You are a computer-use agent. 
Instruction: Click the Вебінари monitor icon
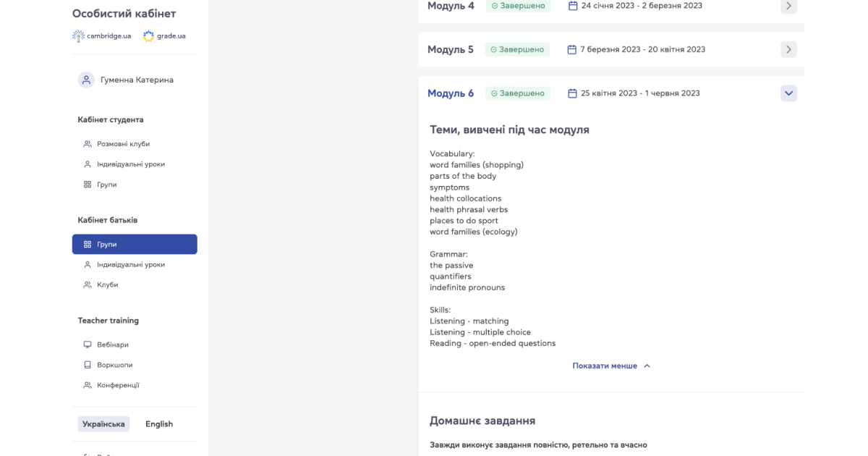point(88,345)
